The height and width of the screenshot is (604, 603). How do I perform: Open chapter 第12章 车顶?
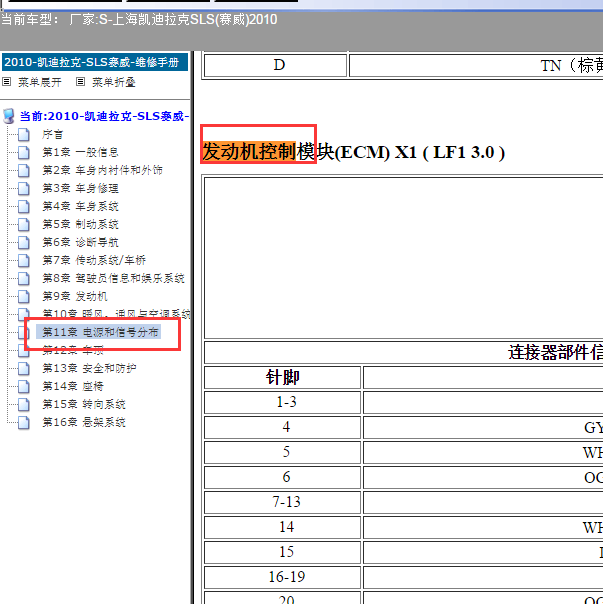pyautogui.click(x=73, y=350)
